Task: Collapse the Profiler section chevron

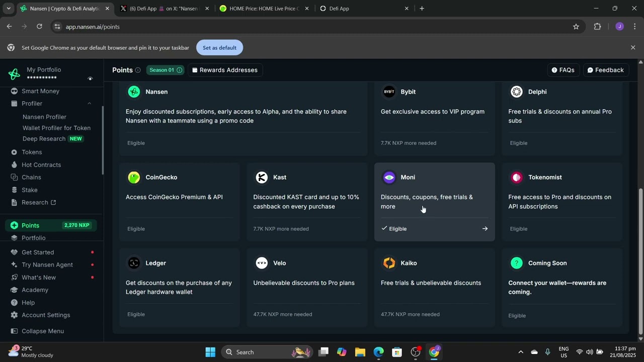Action: point(89,104)
